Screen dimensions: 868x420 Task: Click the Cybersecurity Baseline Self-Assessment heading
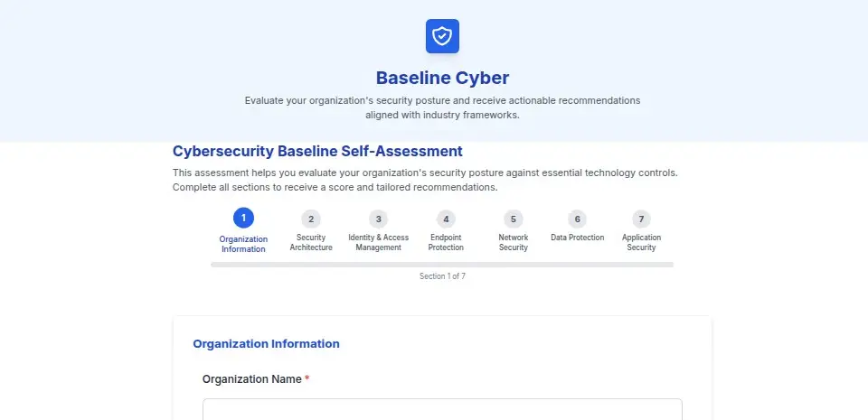pyautogui.click(x=317, y=151)
